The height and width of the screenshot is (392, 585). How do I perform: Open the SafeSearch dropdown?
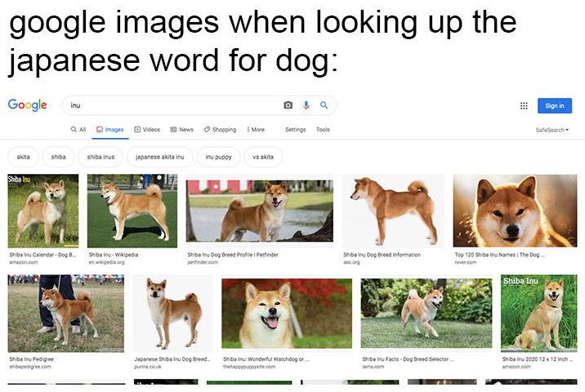pyautogui.click(x=552, y=130)
